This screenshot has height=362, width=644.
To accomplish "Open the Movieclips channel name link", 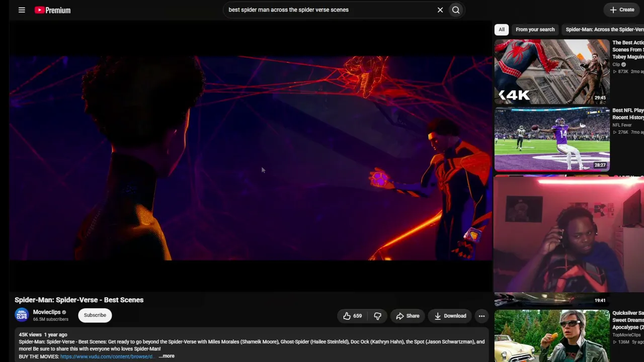I will (x=47, y=312).
